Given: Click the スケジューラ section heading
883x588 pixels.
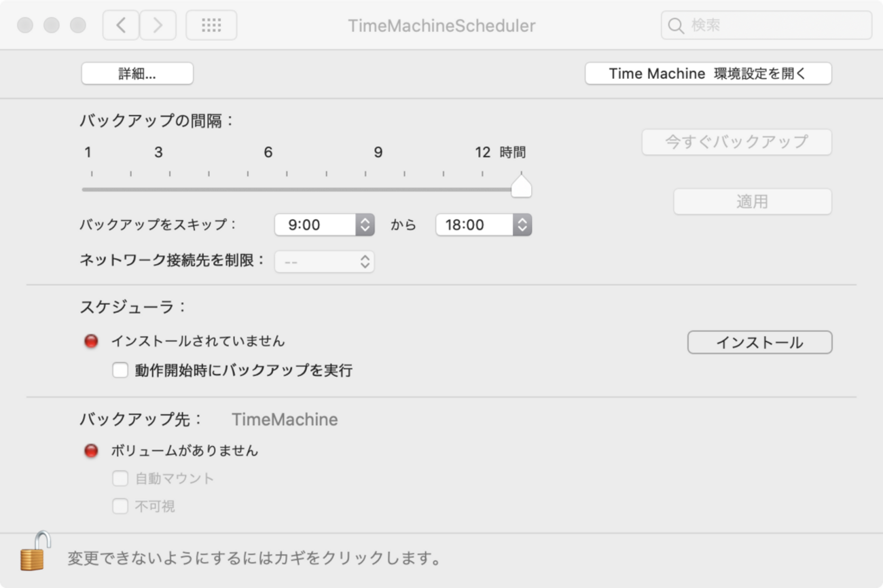Looking at the screenshot, I should pos(133,307).
